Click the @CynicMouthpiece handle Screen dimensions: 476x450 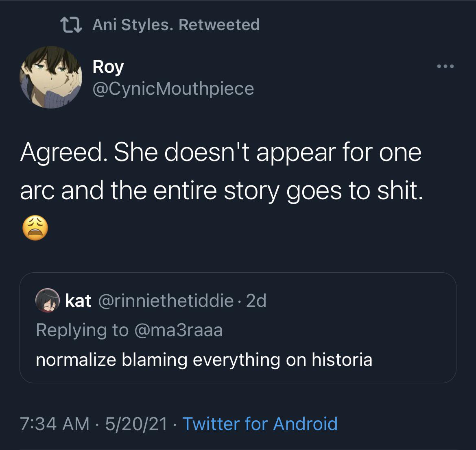(x=172, y=88)
